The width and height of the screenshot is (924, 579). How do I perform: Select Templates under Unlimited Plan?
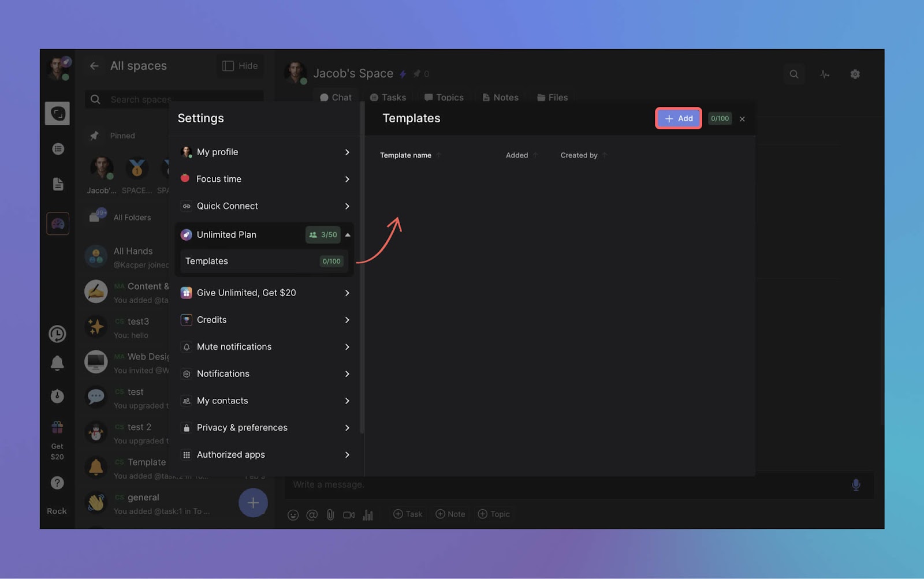click(x=264, y=261)
